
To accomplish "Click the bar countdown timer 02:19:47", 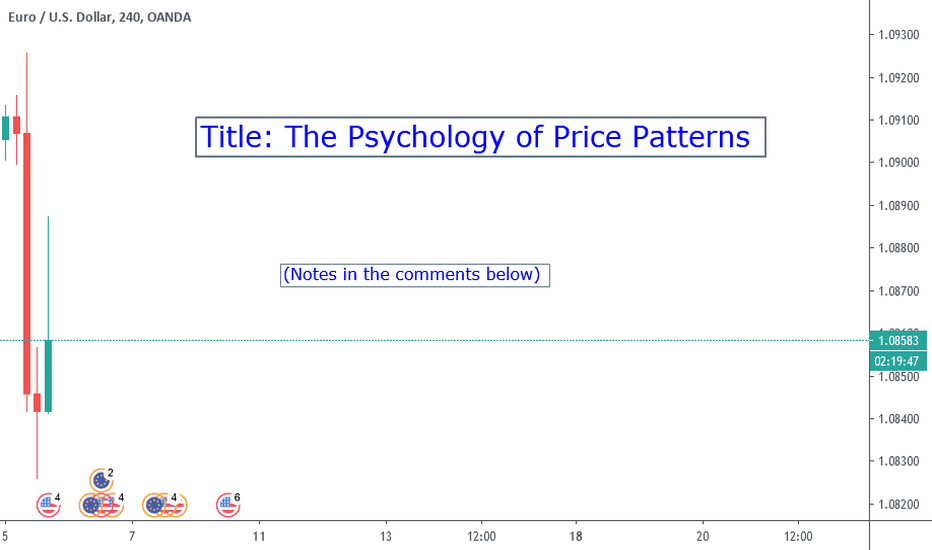I will (x=898, y=361).
